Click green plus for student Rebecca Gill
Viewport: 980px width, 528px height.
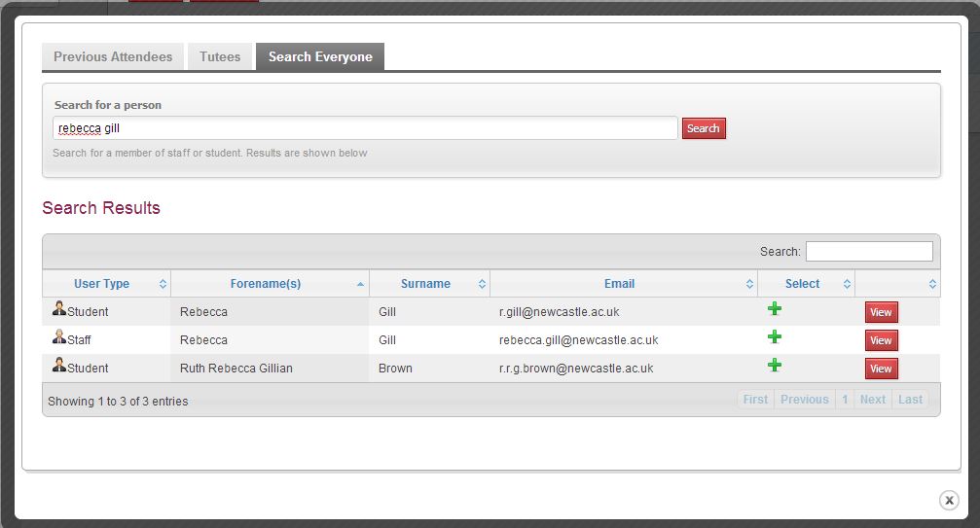[775, 309]
